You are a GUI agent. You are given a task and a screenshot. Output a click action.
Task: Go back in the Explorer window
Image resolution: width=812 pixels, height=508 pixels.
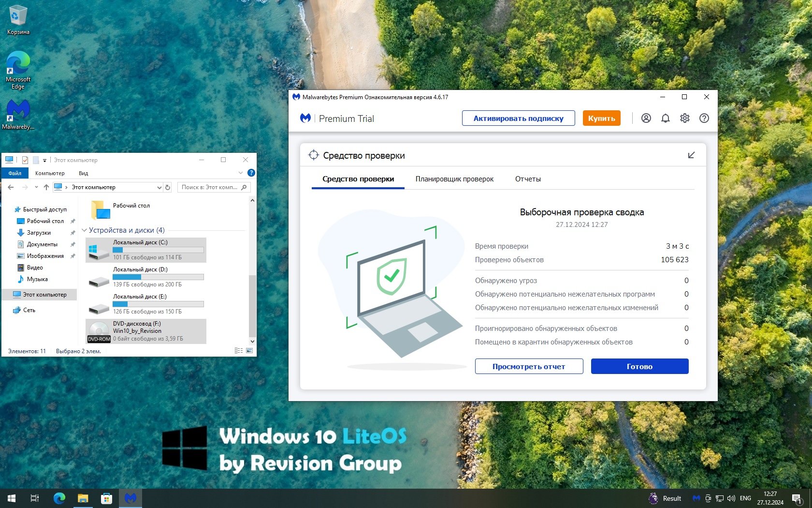(x=11, y=187)
